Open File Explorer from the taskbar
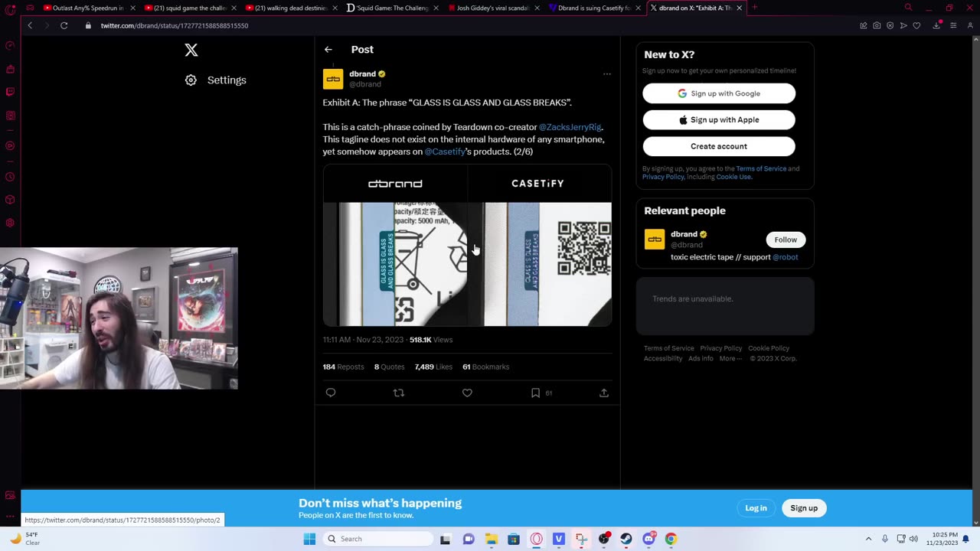This screenshot has width=980, height=551. click(x=491, y=539)
